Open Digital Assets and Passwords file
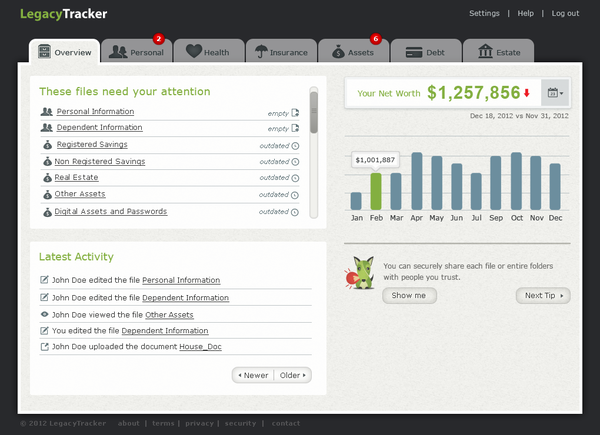 click(111, 211)
